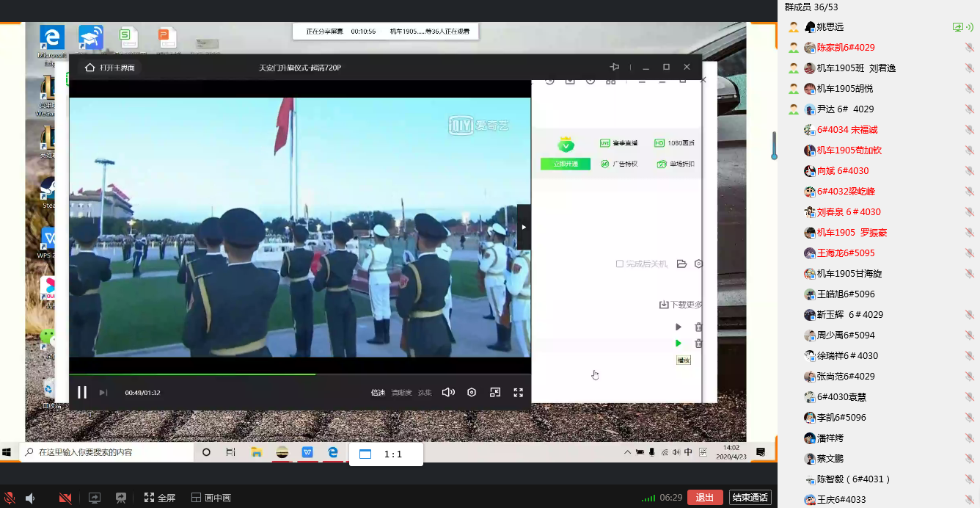Click the green 立即开通 button
Screen dimensions: 980x508
566,164
